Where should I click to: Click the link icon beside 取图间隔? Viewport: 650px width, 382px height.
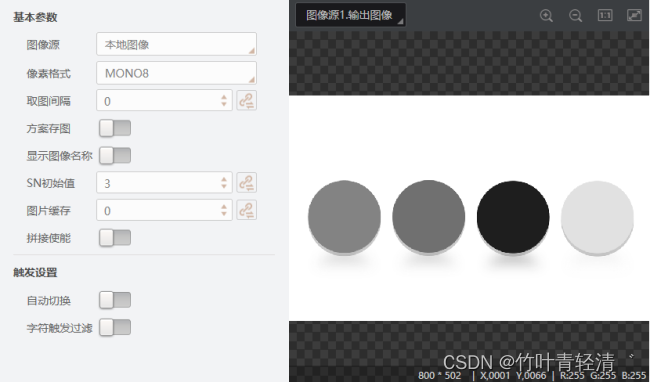[x=247, y=100]
